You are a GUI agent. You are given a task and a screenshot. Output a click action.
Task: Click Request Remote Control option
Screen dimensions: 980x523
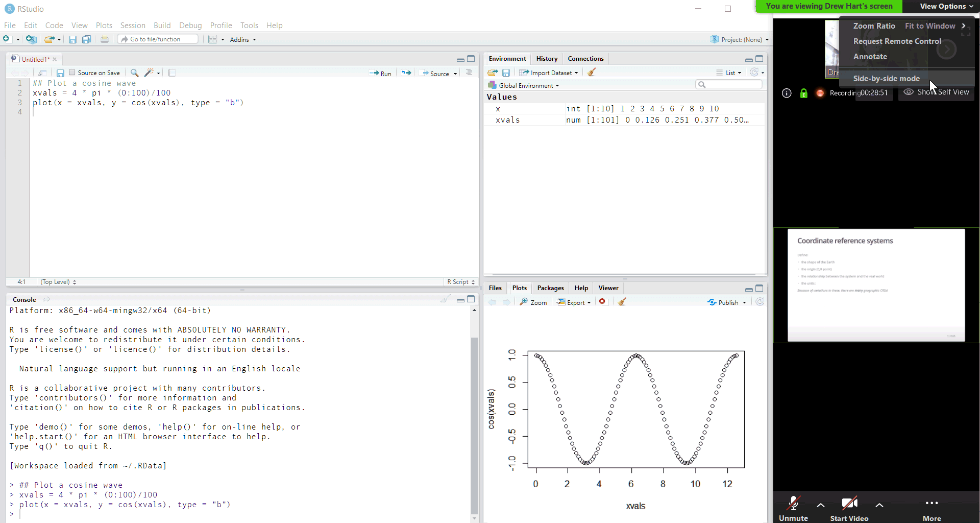(897, 41)
